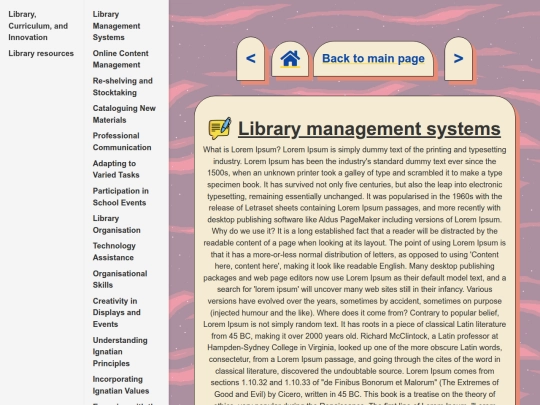Screen dimensions: 540x405
Task: Click Back to main page button
Action: (x=373, y=59)
